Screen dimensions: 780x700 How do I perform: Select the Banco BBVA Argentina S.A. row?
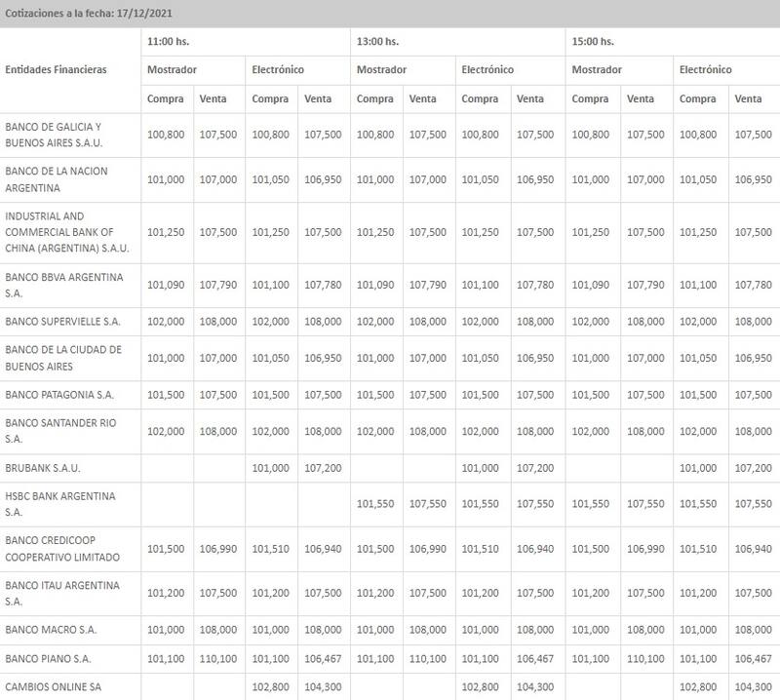point(64,284)
